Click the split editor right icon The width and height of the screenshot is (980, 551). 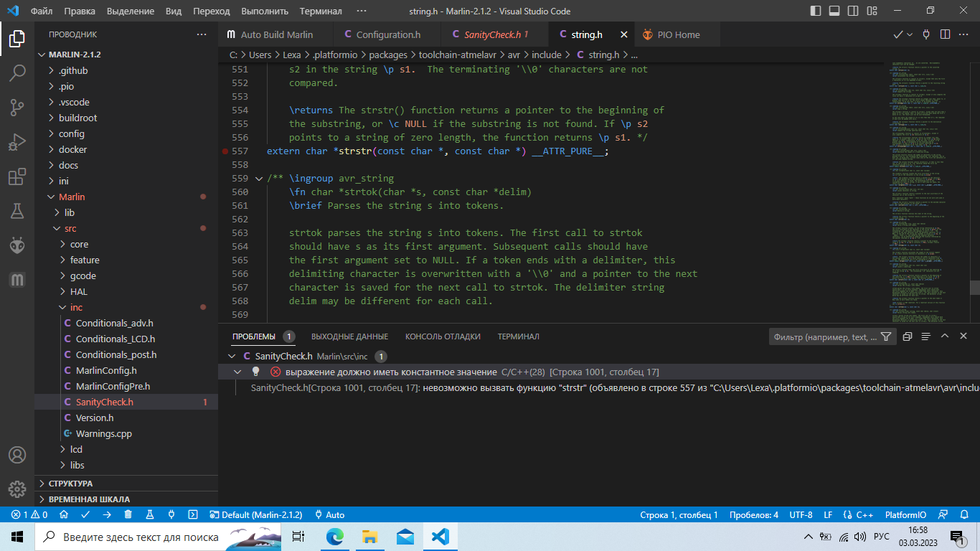point(945,34)
